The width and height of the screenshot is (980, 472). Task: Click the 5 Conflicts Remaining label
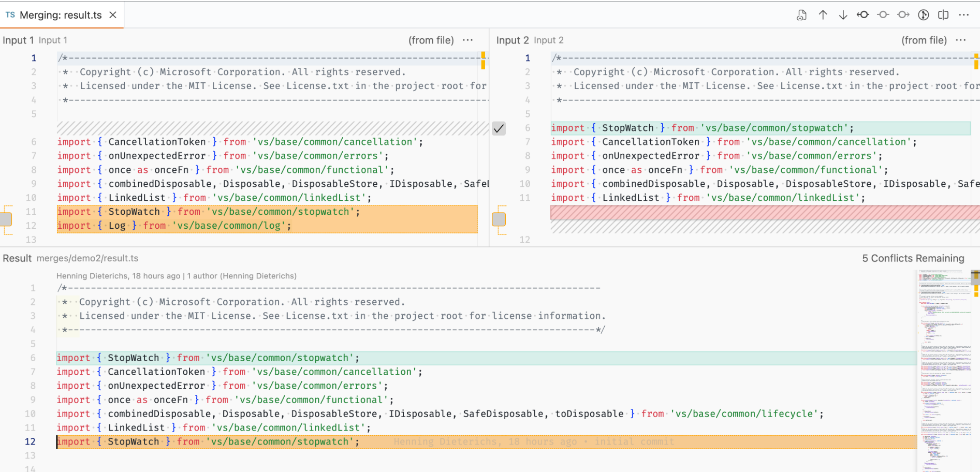pyautogui.click(x=913, y=258)
